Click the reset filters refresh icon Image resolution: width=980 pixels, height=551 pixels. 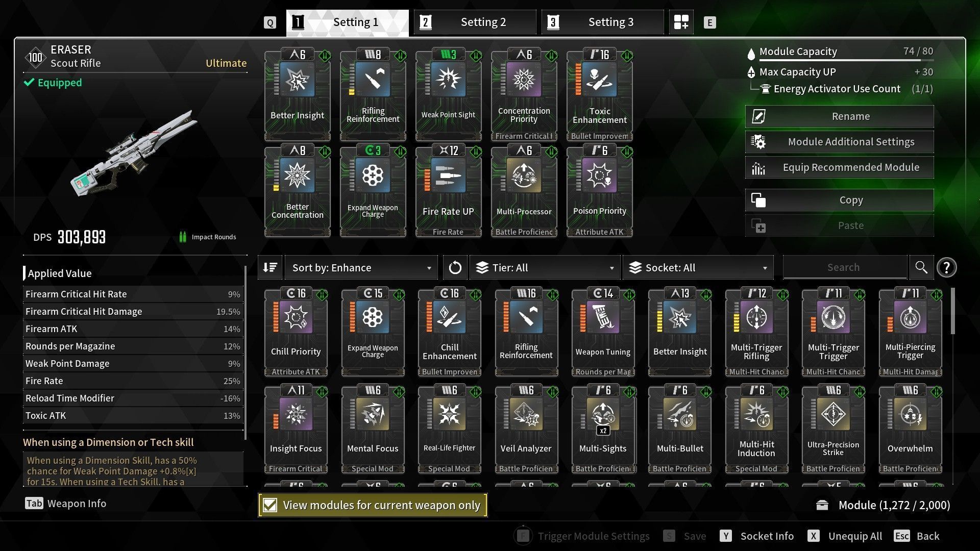(x=455, y=267)
